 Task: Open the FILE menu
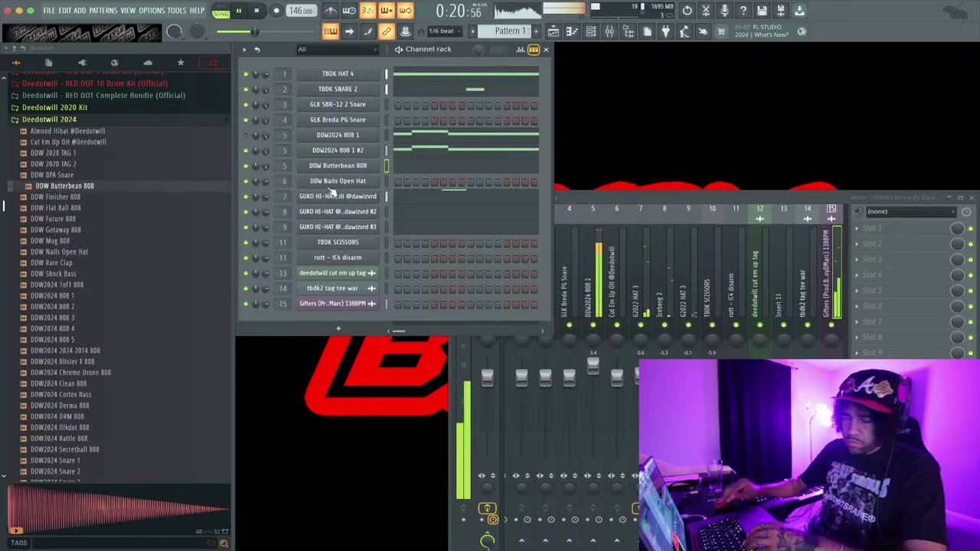[x=49, y=11]
